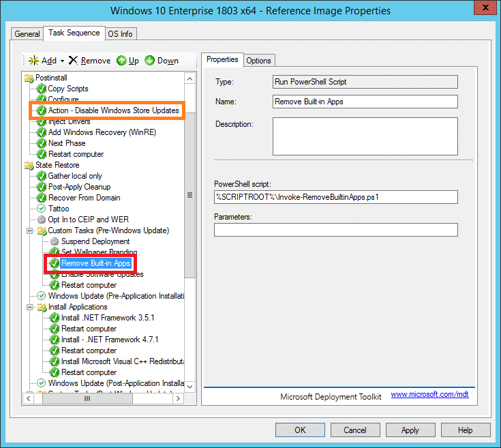The width and height of the screenshot is (501, 448).
Task: Click the Copy Scripts step icon
Action: click(x=42, y=89)
